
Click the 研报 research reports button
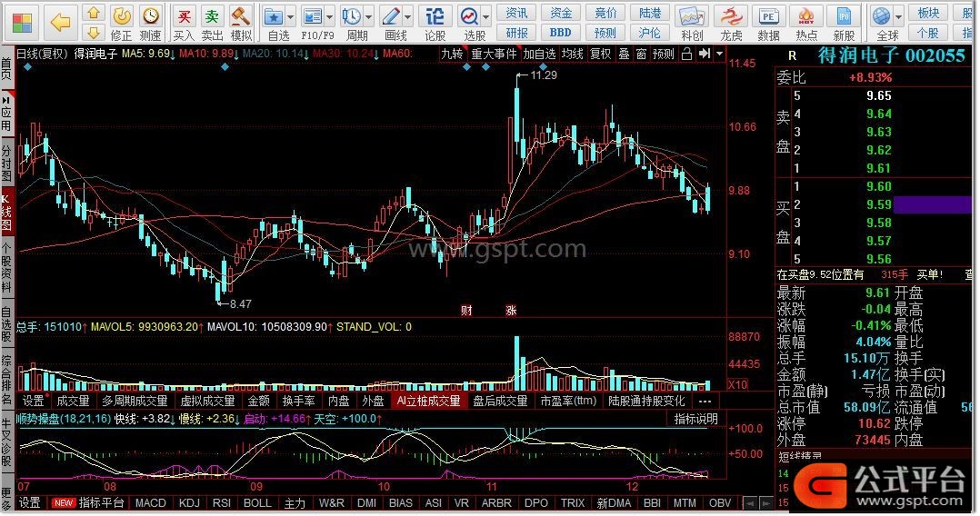[x=516, y=33]
